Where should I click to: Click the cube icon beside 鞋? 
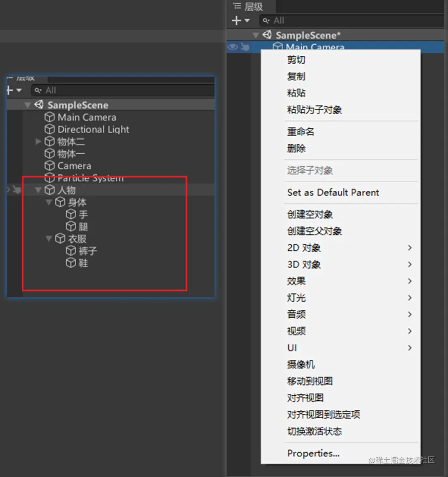(x=71, y=263)
